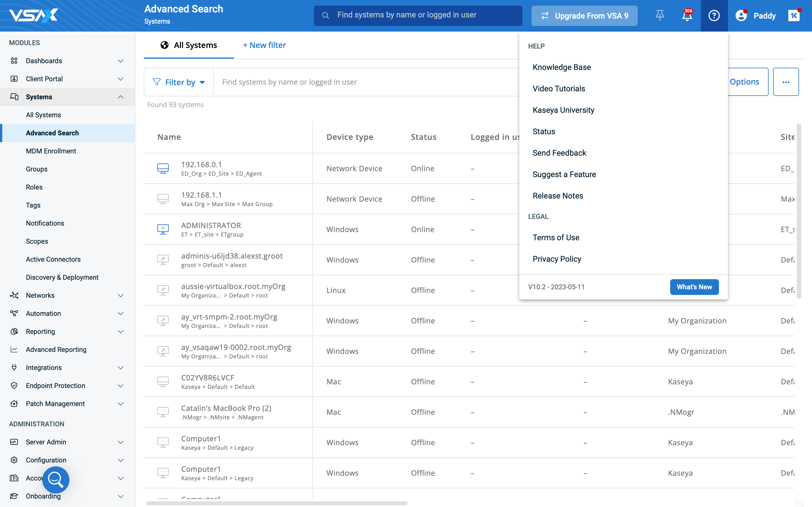Image resolution: width=812 pixels, height=507 pixels.
Task: Switch to the All Systems tab
Action: click(189, 45)
